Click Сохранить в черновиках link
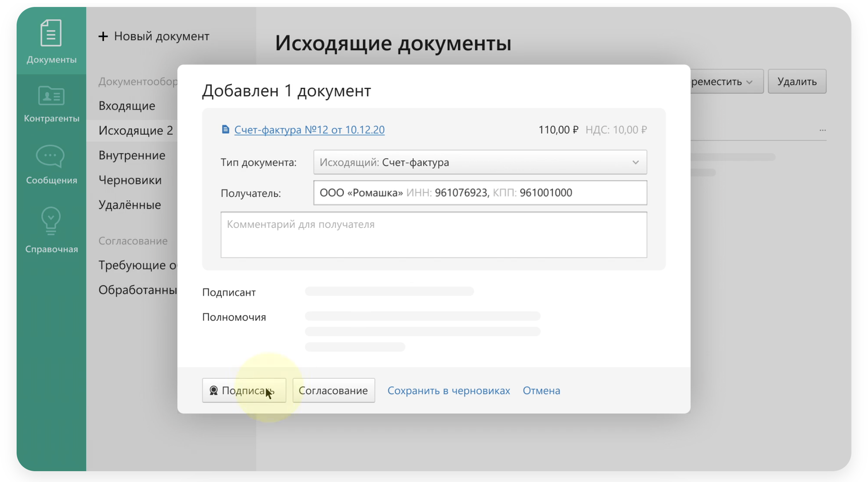Screen dimensions: 868x482 449,390
